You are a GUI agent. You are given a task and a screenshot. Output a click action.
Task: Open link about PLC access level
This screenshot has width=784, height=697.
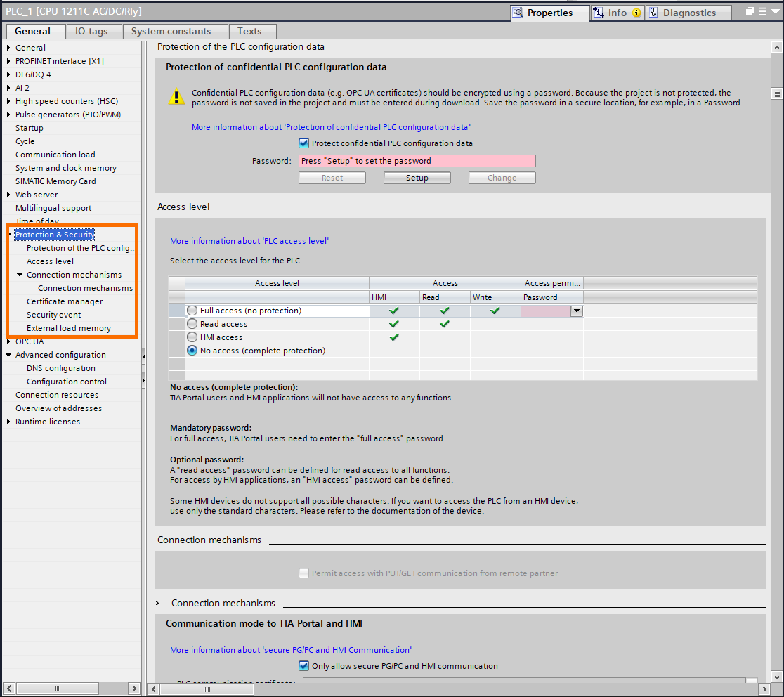(249, 241)
